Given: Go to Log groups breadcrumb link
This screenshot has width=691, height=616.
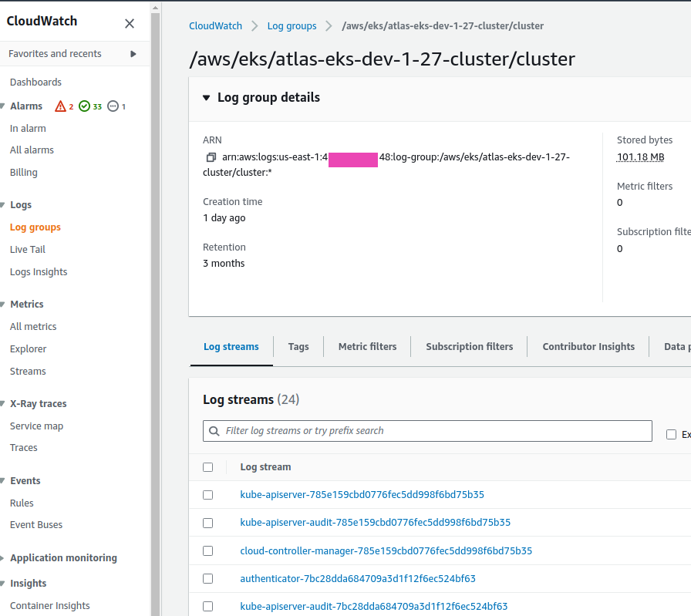Looking at the screenshot, I should [292, 26].
